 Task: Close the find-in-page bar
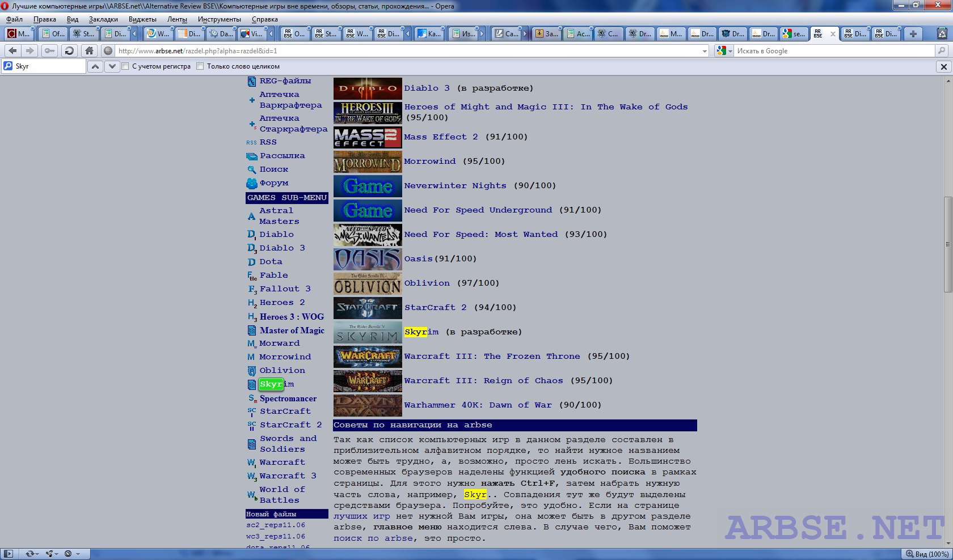point(944,66)
